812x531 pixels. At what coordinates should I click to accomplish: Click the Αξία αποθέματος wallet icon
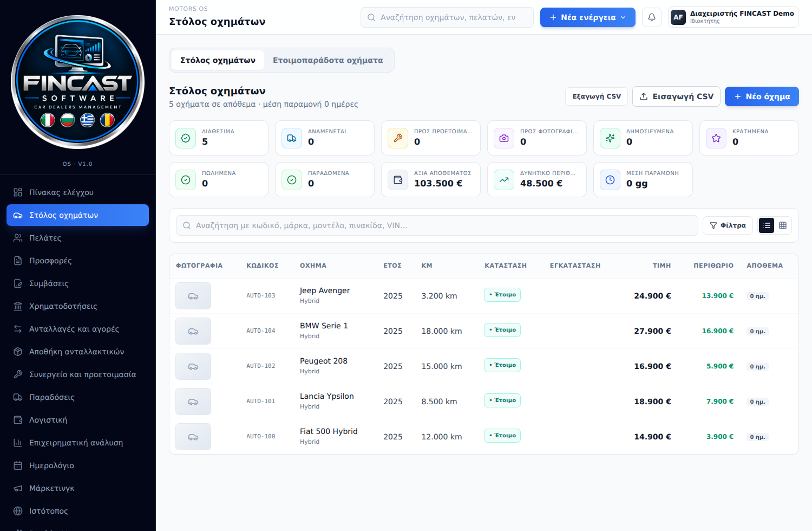coord(398,180)
